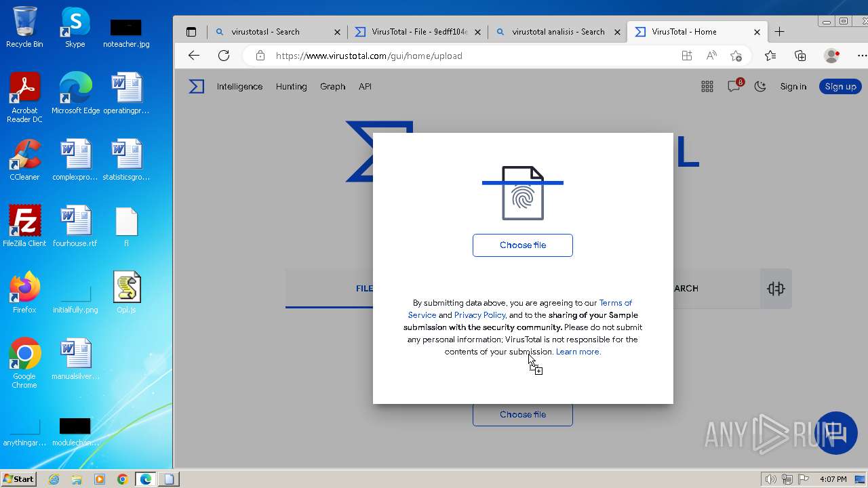Image resolution: width=868 pixels, height=488 pixels.
Task: Open Chrome from the taskbar
Action: [x=122, y=479]
